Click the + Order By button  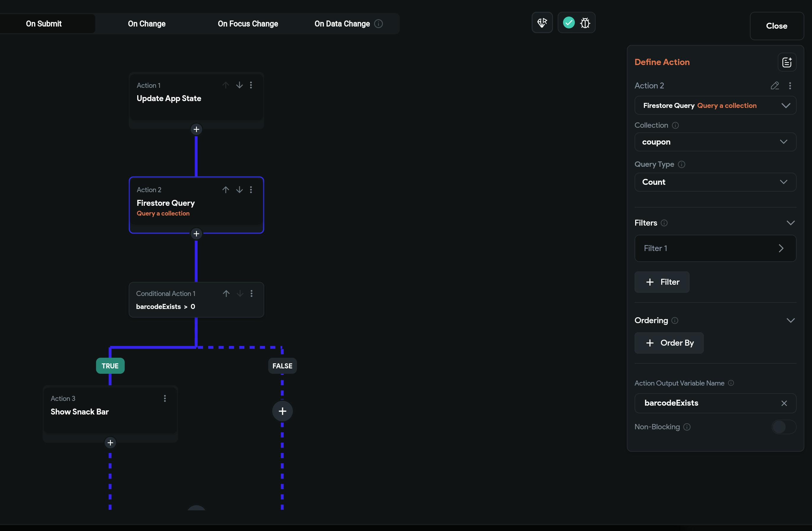(x=669, y=343)
